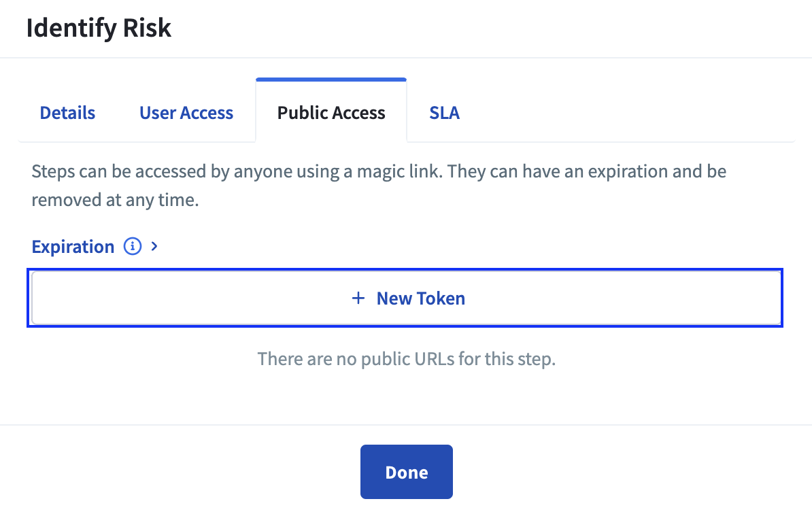812x514 pixels.
Task: Switch to the Details tab
Action: tap(67, 113)
